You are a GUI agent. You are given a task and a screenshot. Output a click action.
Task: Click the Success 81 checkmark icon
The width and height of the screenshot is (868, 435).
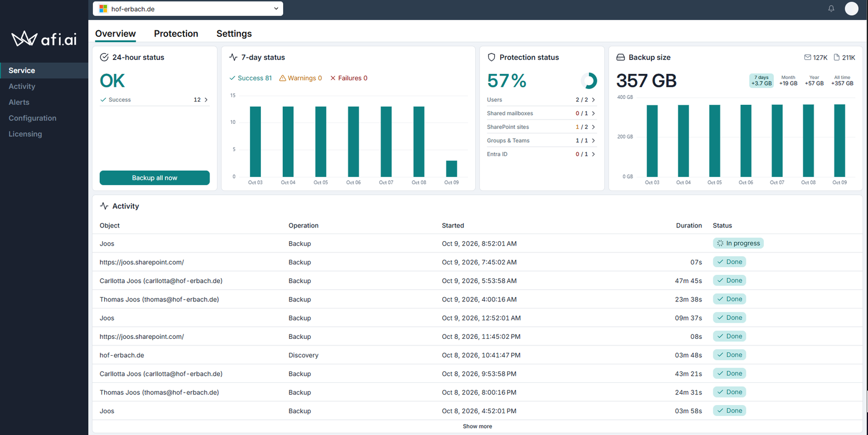coord(232,78)
